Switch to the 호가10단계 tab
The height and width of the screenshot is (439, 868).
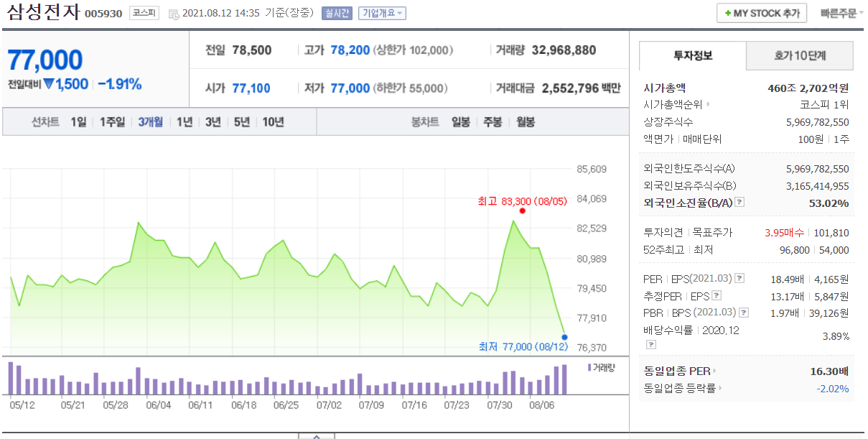[800, 55]
